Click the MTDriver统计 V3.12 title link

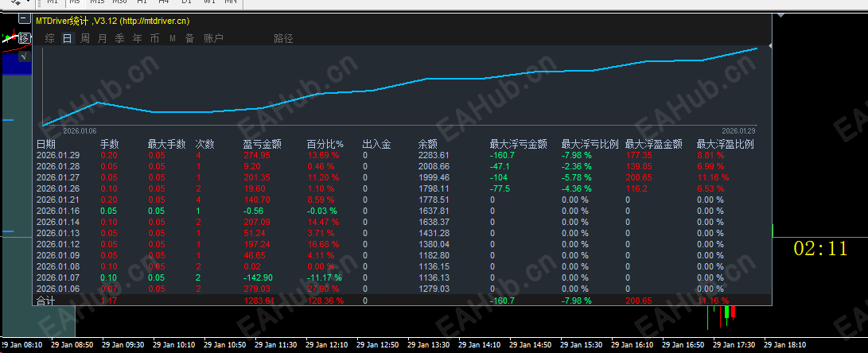(x=113, y=21)
